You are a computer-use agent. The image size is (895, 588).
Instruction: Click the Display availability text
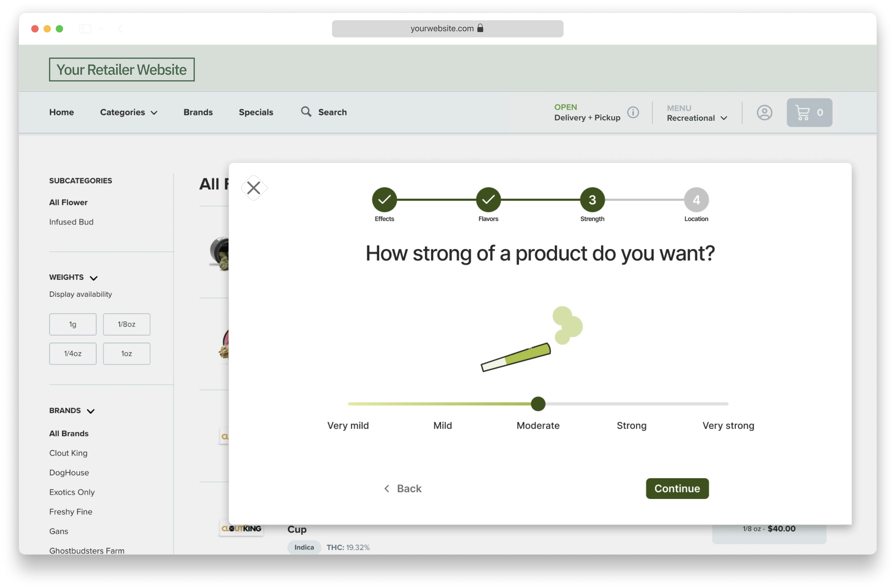(80, 294)
